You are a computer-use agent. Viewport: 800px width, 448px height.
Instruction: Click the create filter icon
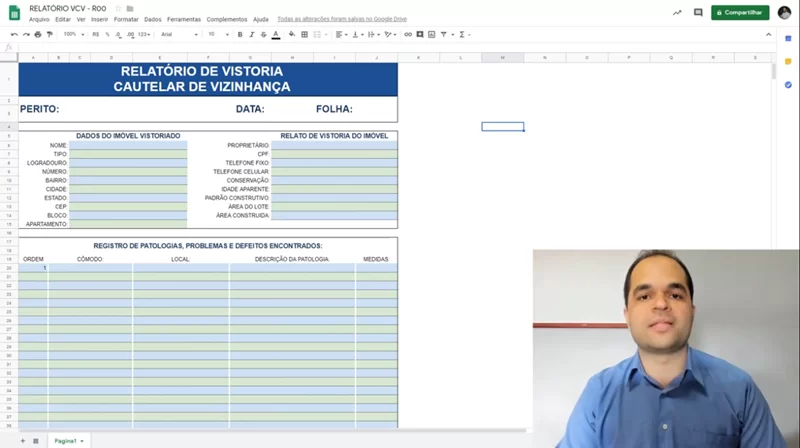point(443,35)
